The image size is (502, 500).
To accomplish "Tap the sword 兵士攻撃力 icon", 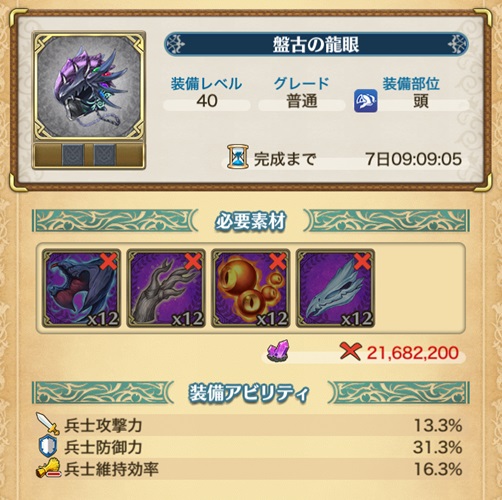I will pos(48,424).
